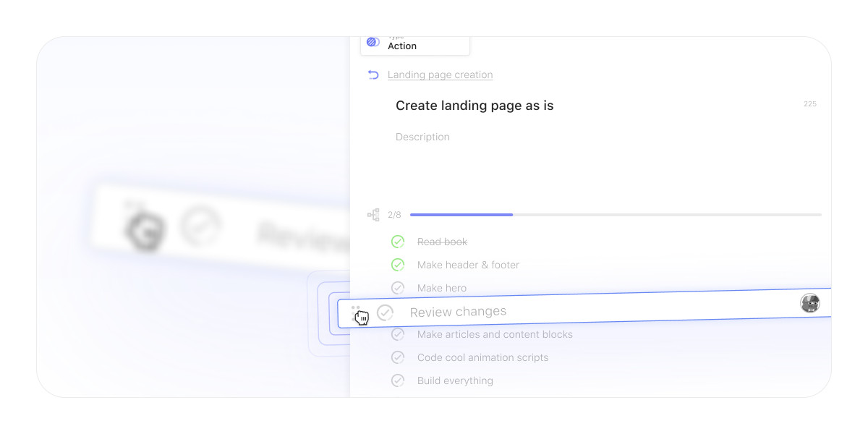This screenshot has width=868, height=434.
Task: Click the subtask hierarchy icon near 2/8
Action: 373,215
